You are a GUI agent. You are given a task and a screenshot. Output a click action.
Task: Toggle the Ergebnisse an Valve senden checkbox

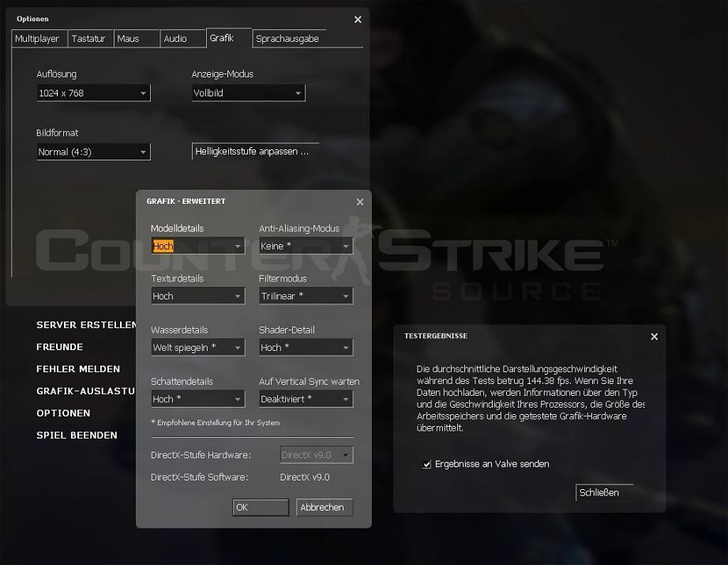[x=426, y=464]
